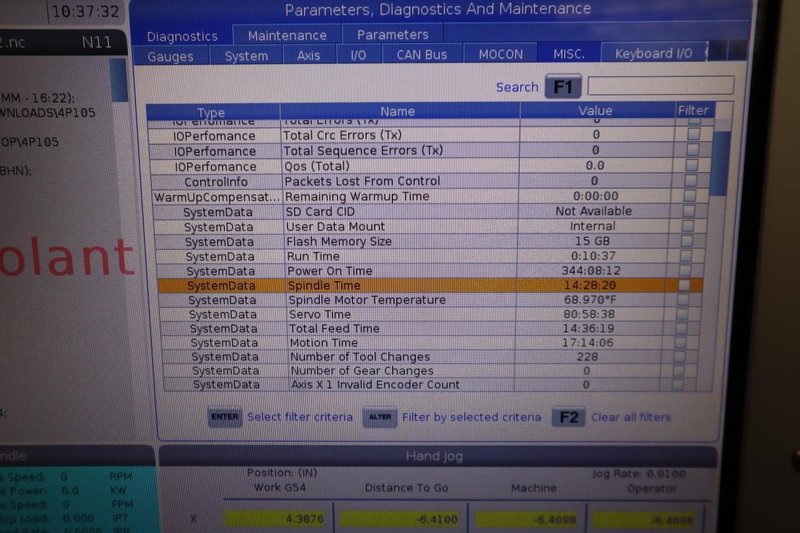The height and width of the screenshot is (533, 800).
Task: Switch to the Parameters tab
Action: 392,34
